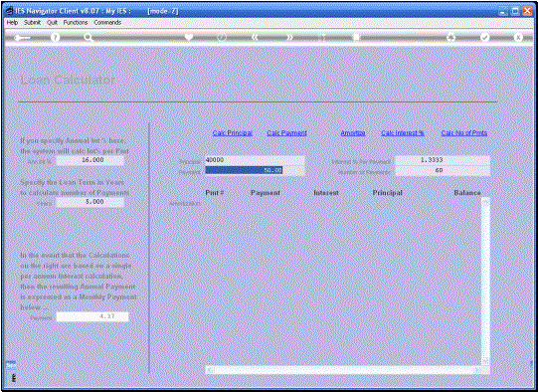This screenshot has height=392, width=538.
Task: Click the puzzle piece toolbar icon
Action: point(451,37)
